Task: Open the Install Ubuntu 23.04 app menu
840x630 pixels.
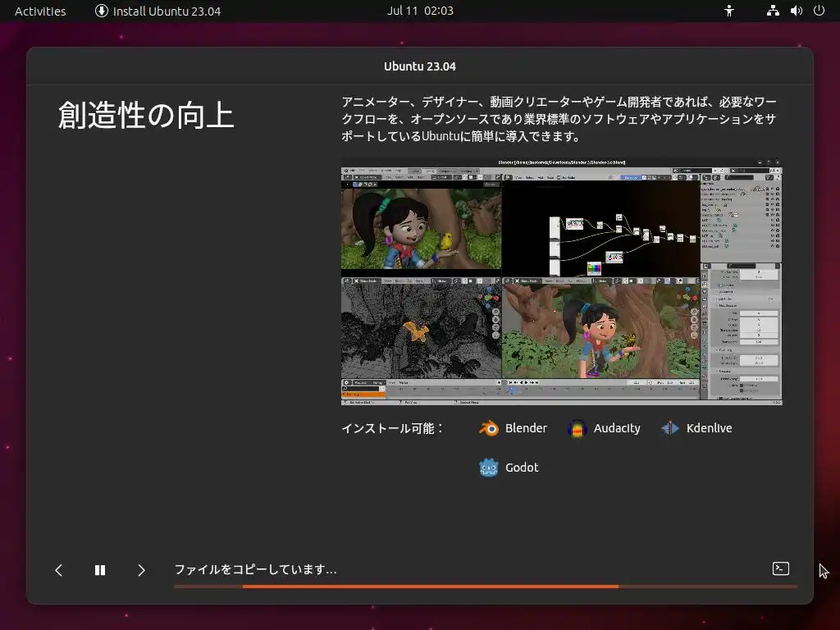Action: coord(157,11)
